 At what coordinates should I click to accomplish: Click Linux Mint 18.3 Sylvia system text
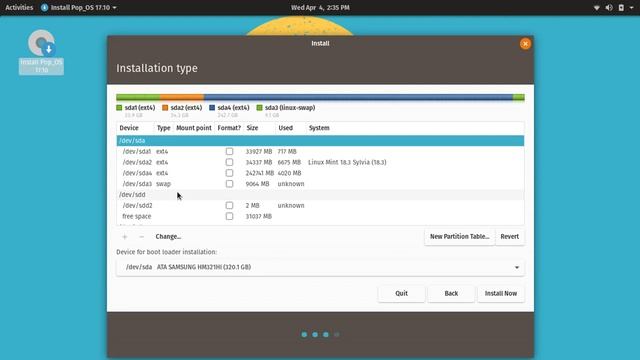(347, 162)
